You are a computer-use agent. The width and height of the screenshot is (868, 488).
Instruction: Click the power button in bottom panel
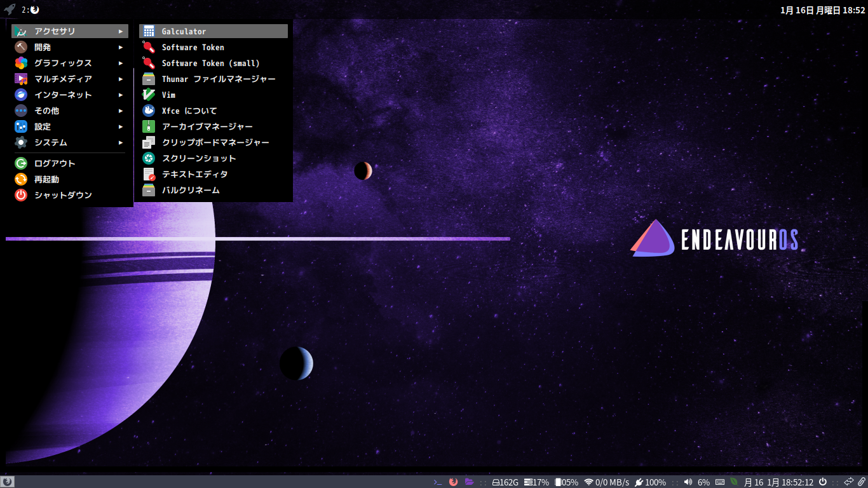coord(823,482)
